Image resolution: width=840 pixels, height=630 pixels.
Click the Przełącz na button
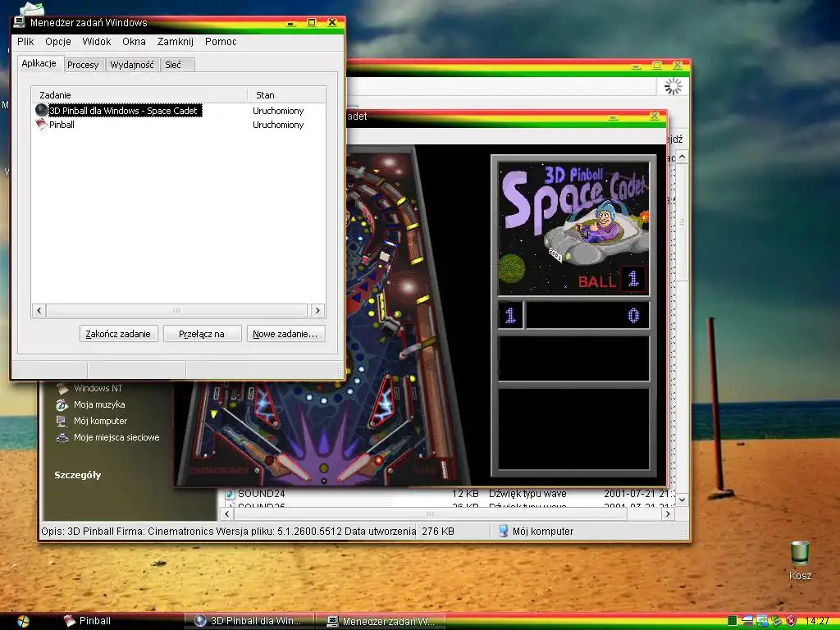(x=202, y=334)
